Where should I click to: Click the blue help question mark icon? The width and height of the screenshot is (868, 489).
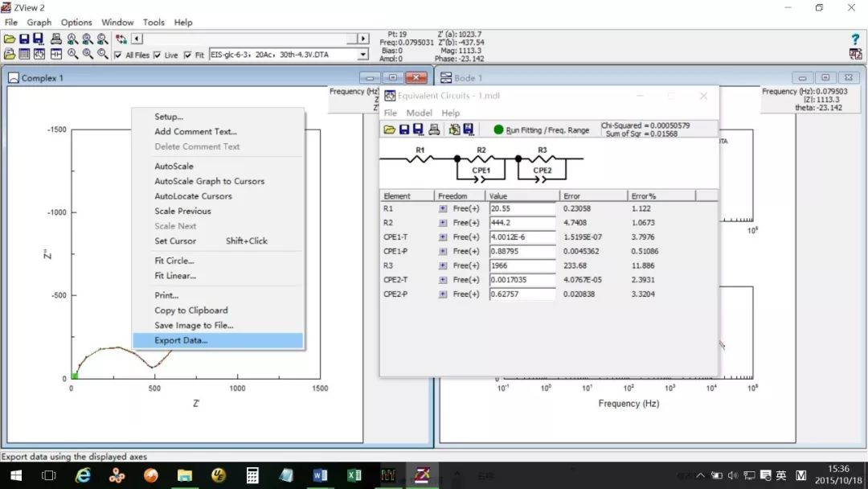pos(855,39)
